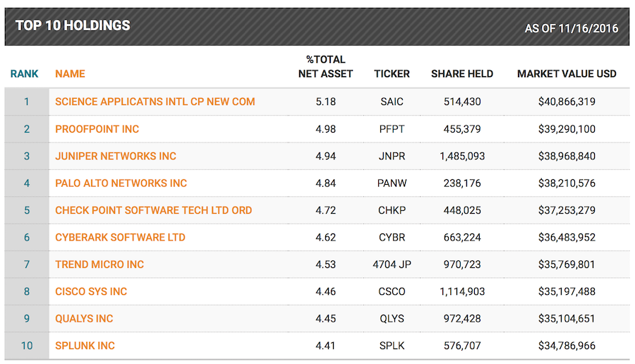Sort by the Rank column header
Image resolution: width=635 pixels, height=364 pixels.
click(24, 74)
